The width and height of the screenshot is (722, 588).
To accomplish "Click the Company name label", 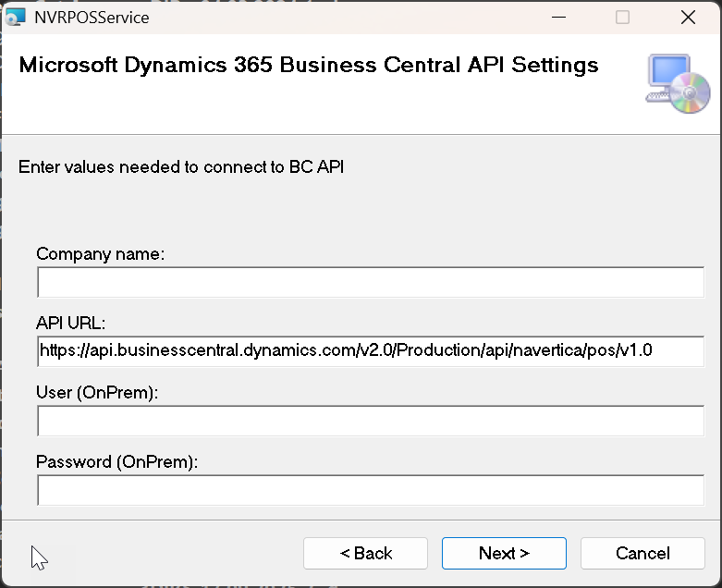I will [100, 253].
